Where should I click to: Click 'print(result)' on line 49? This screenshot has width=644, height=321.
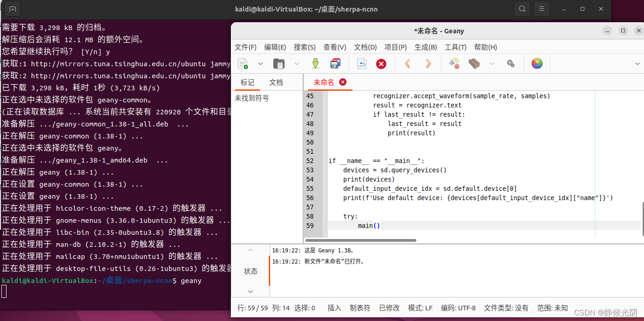click(x=411, y=133)
